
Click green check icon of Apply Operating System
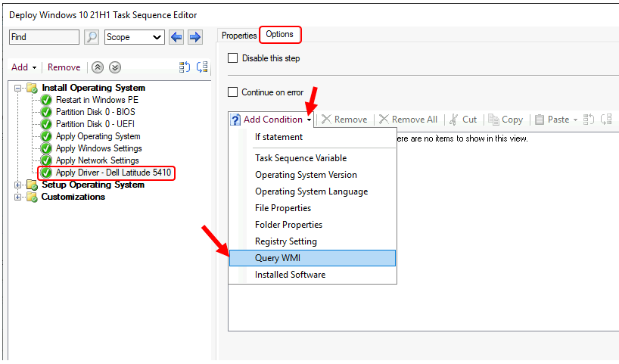(46, 137)
